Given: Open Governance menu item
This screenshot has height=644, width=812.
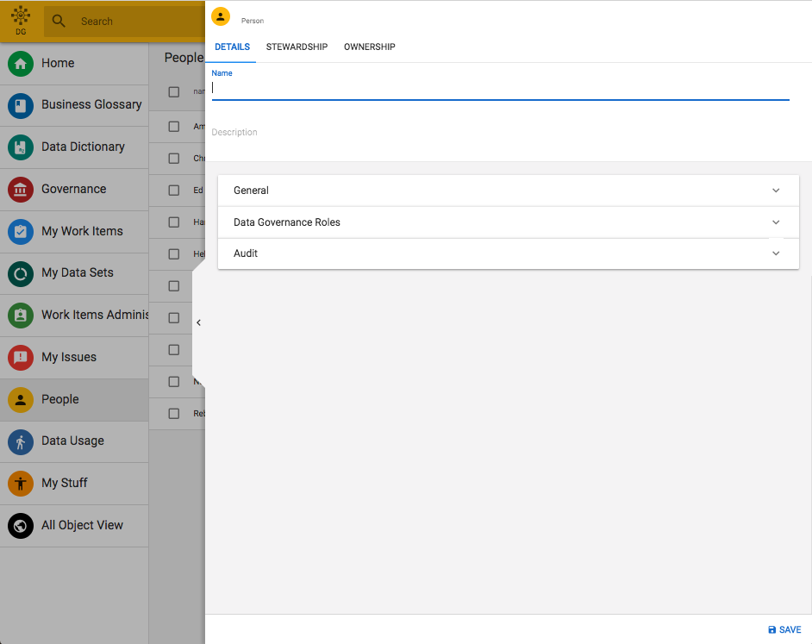Looking at the screenshot, I should click(x=74, y=190).
